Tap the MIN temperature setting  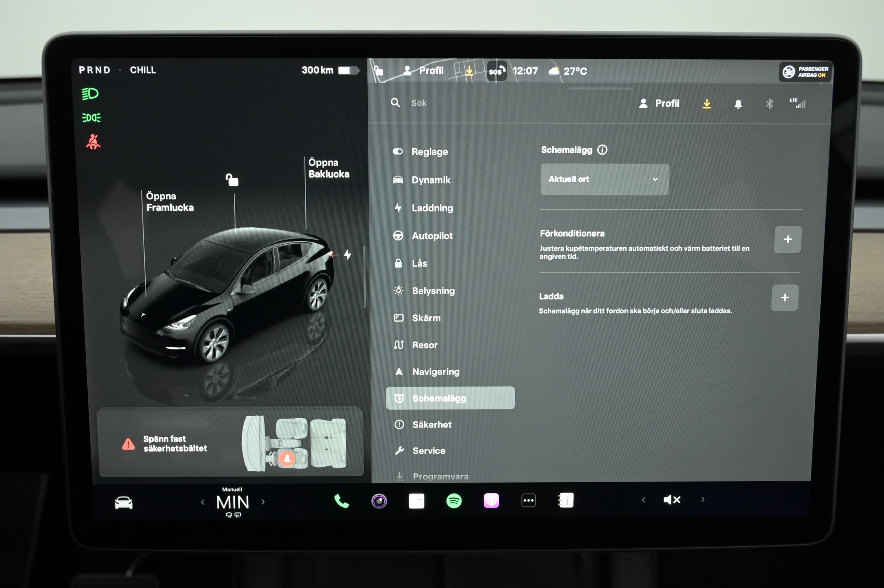pyautogui.click(x=233, y=502)
